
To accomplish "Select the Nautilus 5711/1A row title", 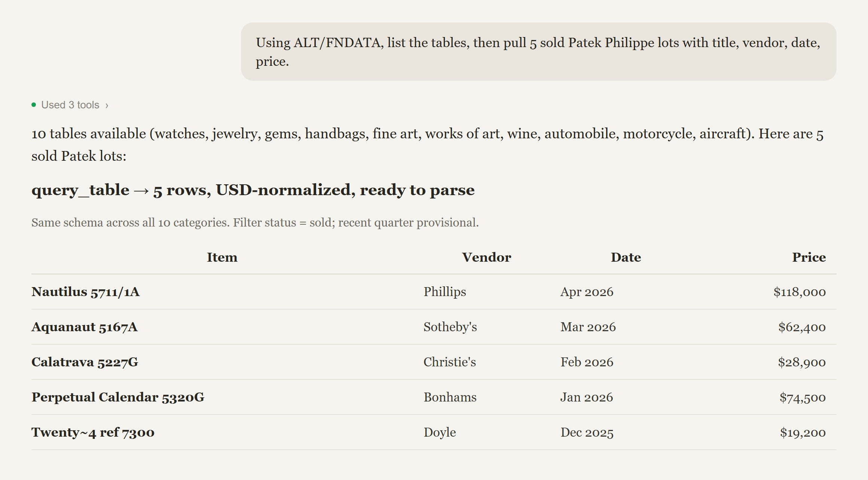I will (x=85, y=292).
